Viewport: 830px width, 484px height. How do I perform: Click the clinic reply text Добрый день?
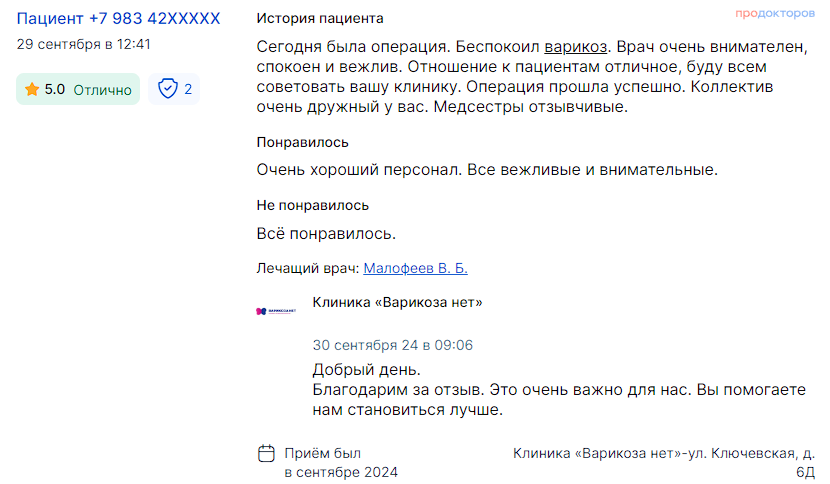[x=366, y=370]
